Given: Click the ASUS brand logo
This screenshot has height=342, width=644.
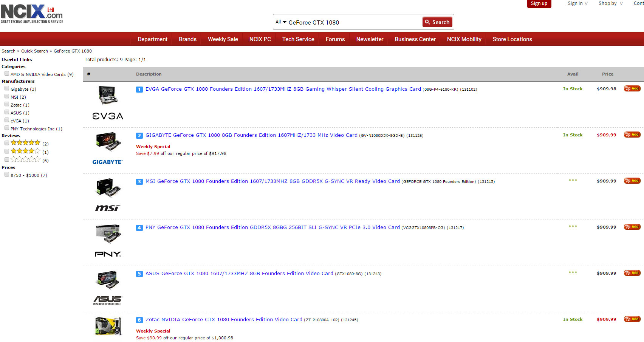Looking at the screenshot, I should 107,300.
